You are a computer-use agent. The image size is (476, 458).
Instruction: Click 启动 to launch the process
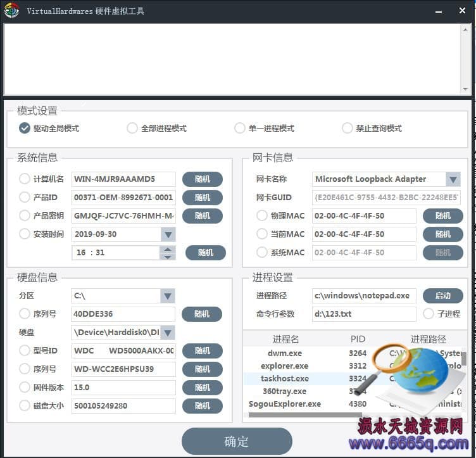443,296
